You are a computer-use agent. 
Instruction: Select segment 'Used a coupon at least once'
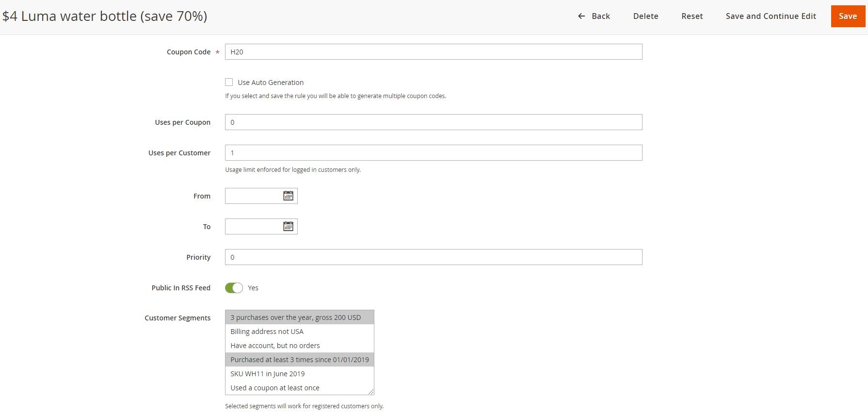(300, 388)
